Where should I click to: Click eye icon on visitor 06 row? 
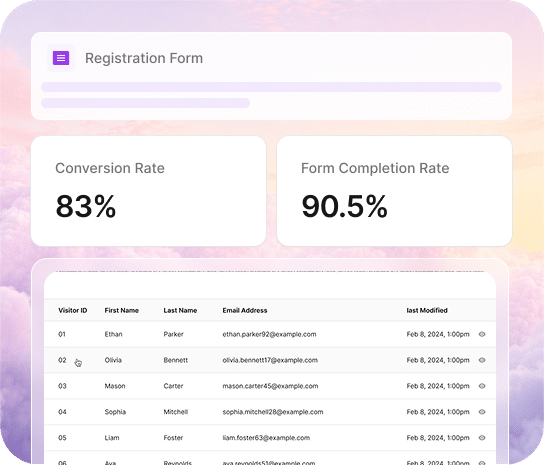click(482, 463)
